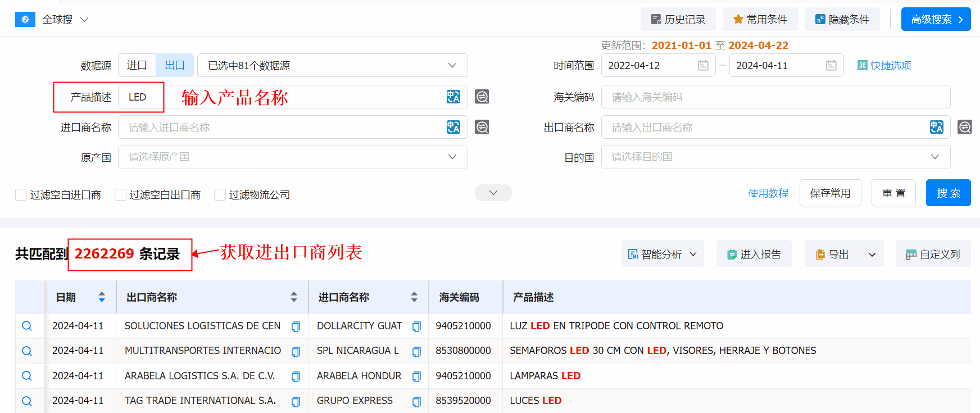The width and height of the screenshot is (980, 413).
Task: Click magnifier icon for SOLUCIONES LOGISTICAS row
Action: 26,326
